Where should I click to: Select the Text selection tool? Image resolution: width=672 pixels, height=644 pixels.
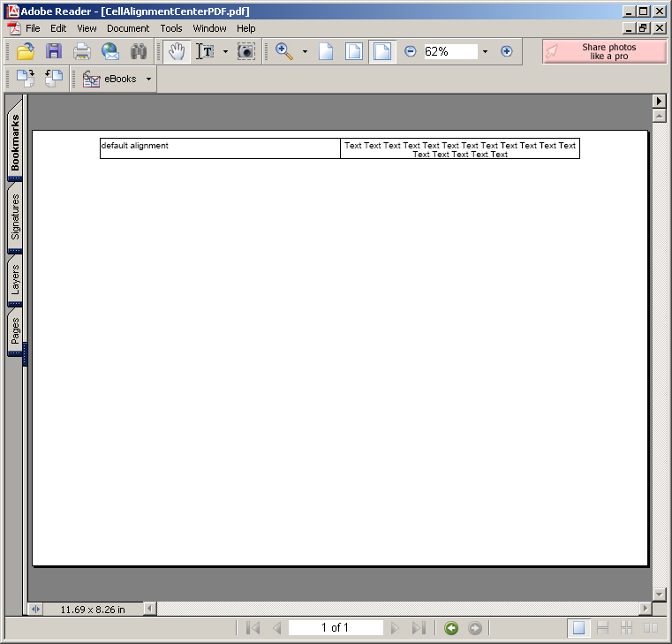pos(205,51)
